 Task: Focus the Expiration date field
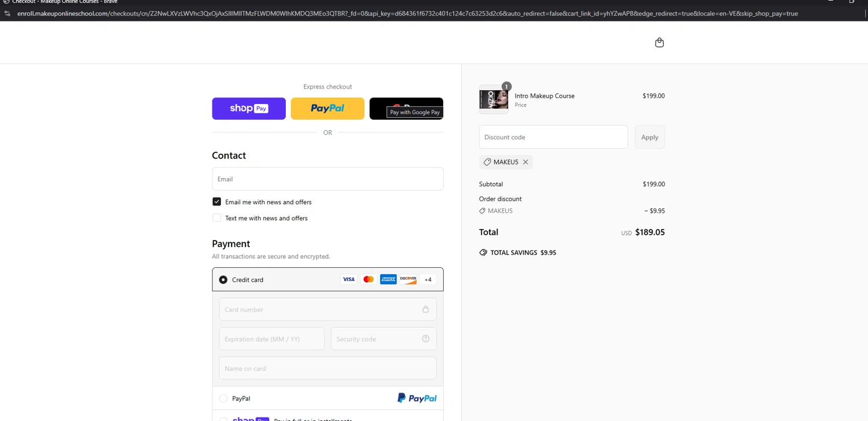pos(271,339)
